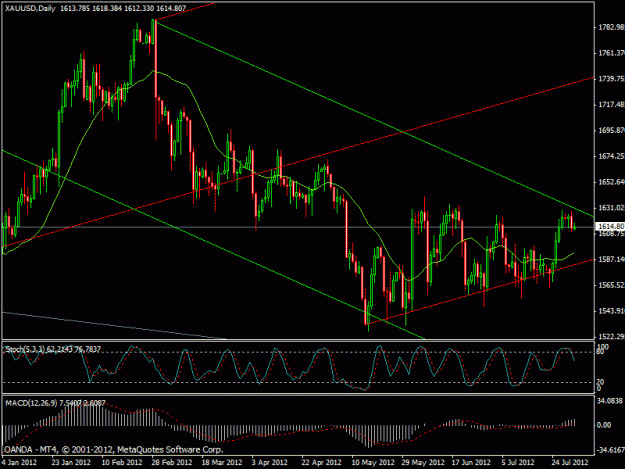Click the Stochastic 80 level label
The width and height of the screenshot is (625, 469).
pyautogui.click(x=600, y=351)
